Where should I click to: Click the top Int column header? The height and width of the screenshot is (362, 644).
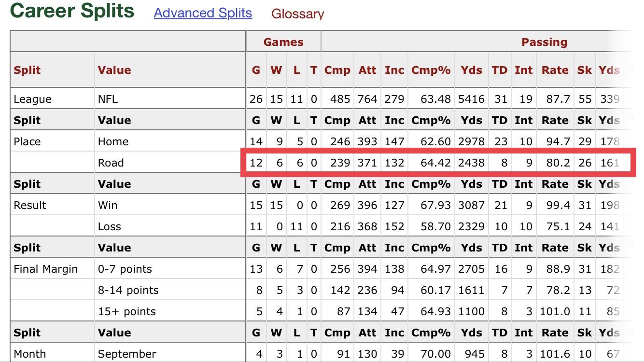523,70
